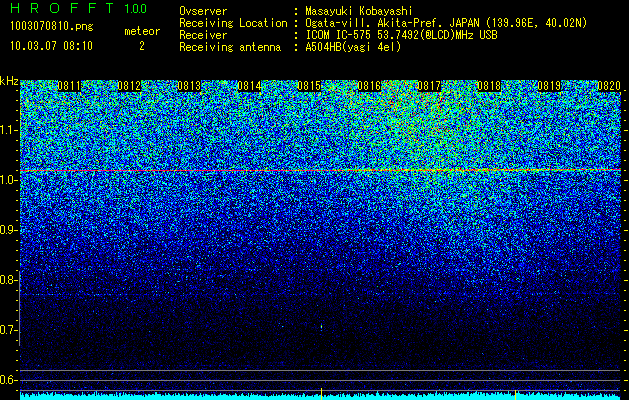Click the Ovserver field label
This screenshot has height=400, width=629.
pyautogui.click(x=203, y=11)
